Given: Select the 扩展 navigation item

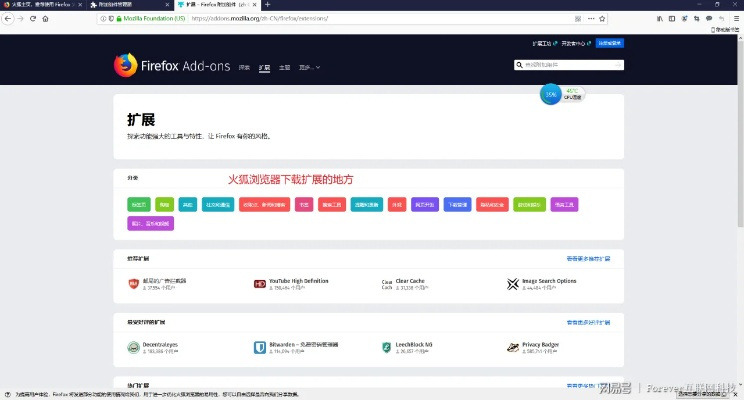Looking at the screenshot, I should tap(264, 67).
